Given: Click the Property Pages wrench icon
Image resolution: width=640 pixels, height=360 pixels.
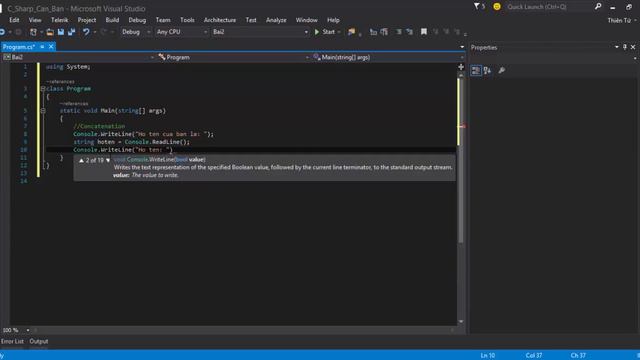Looking at the screenshot, I should 502,70.
